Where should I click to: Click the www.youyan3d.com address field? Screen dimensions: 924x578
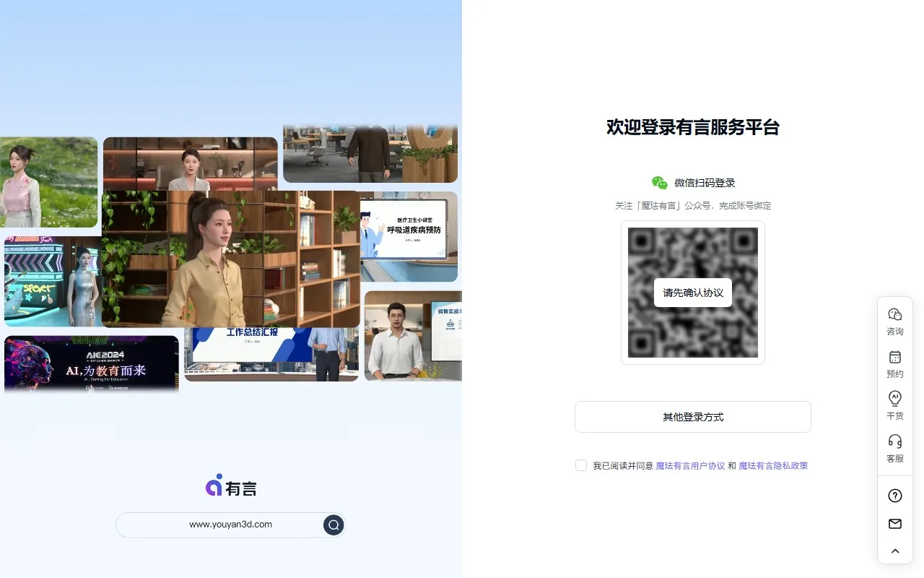tap(230, 525)
